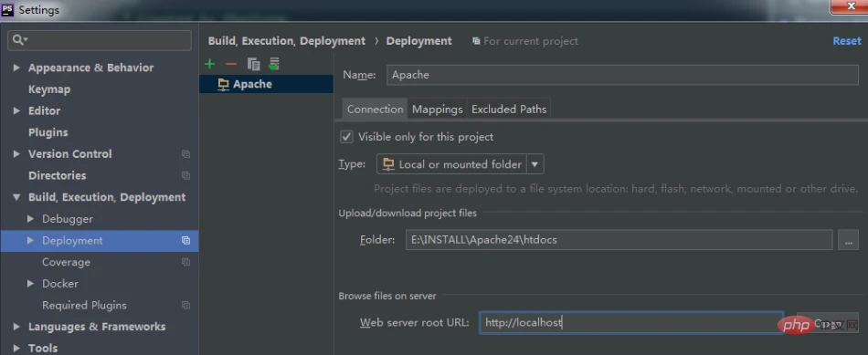Image resolution: width=868 pixels, height=355 pixels.
Task: Click the Deployment breadcrumb title
Action: pos(419,41)
